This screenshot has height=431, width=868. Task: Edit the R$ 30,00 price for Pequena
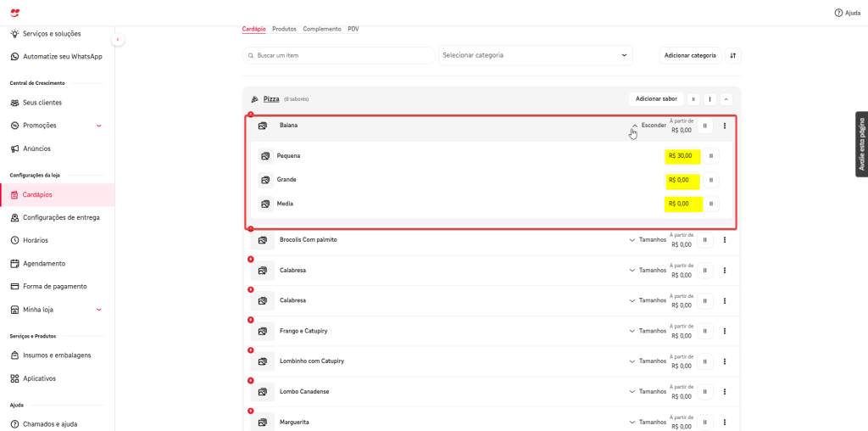tap(682, 156)
